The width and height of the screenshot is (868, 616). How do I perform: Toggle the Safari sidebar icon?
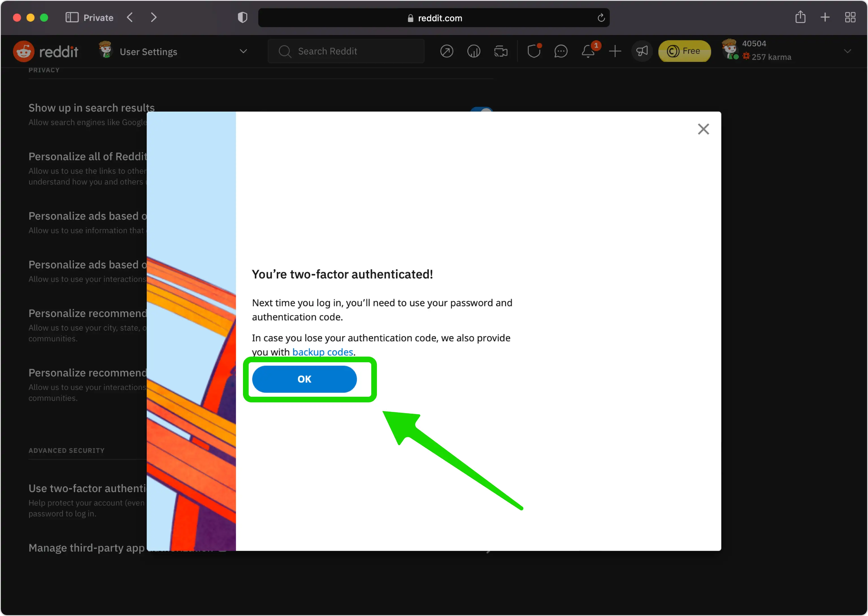(x=72, y=18)
